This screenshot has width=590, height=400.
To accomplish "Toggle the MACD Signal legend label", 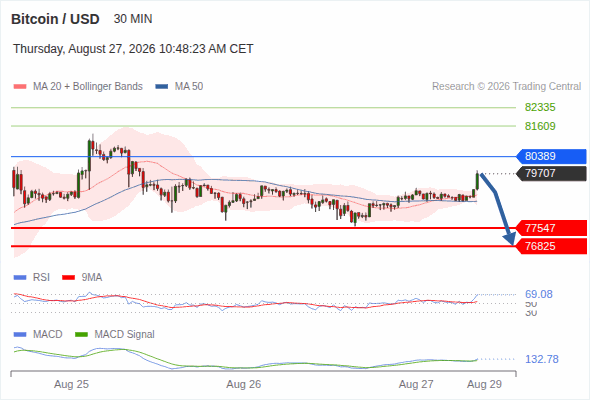I will click(x=125, y=335).
